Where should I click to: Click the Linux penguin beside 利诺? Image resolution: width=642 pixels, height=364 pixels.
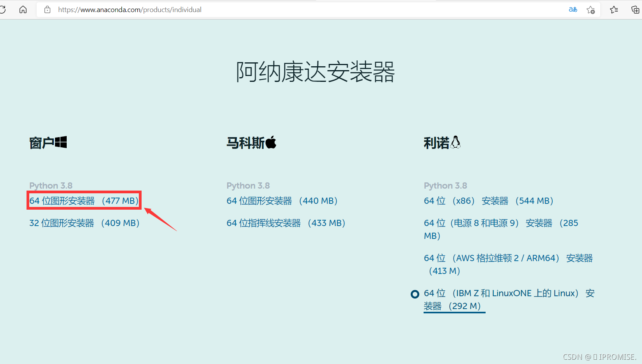(x=456, y=142)
